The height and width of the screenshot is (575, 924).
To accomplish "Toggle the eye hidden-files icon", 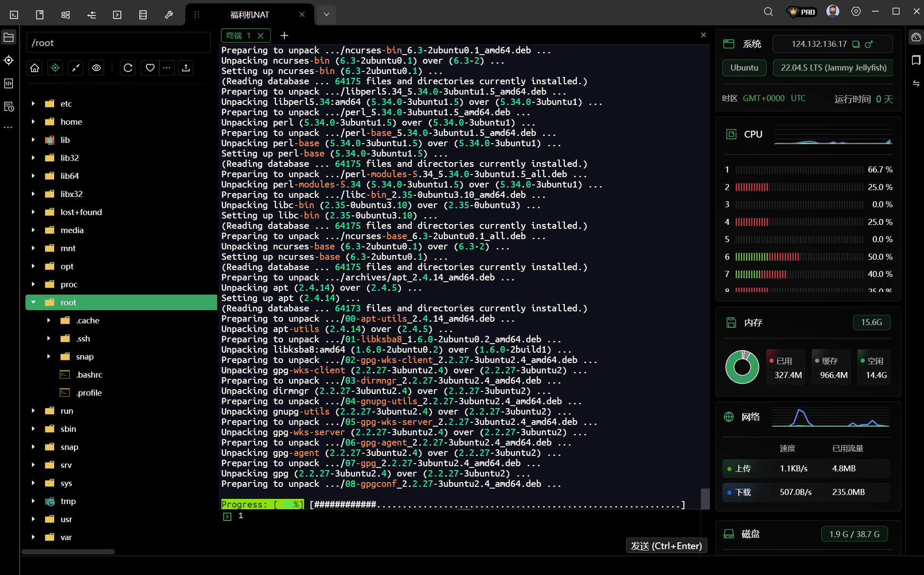I will (96, 68).
